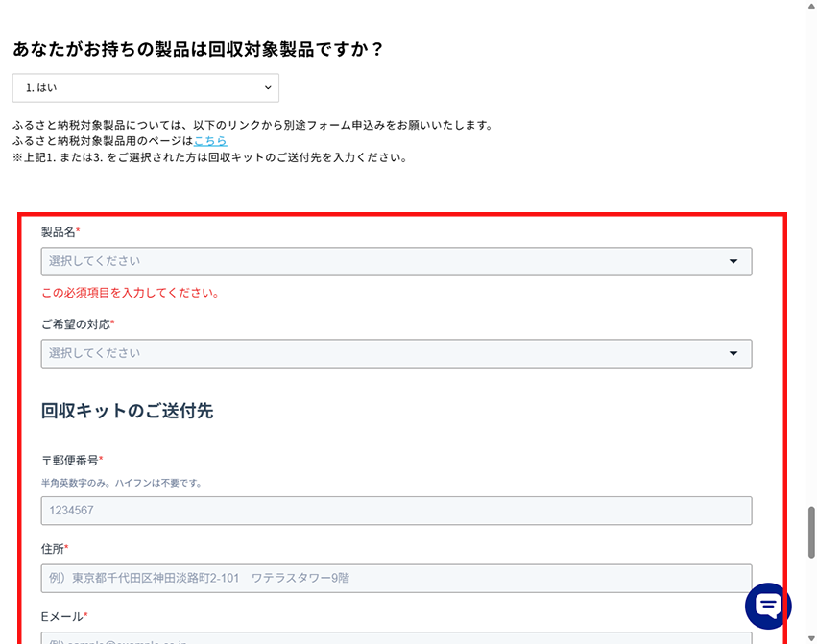Click the chevron in the はい select box
The image size is (817, 644).
pyautogui.click(x=268, y=88)
